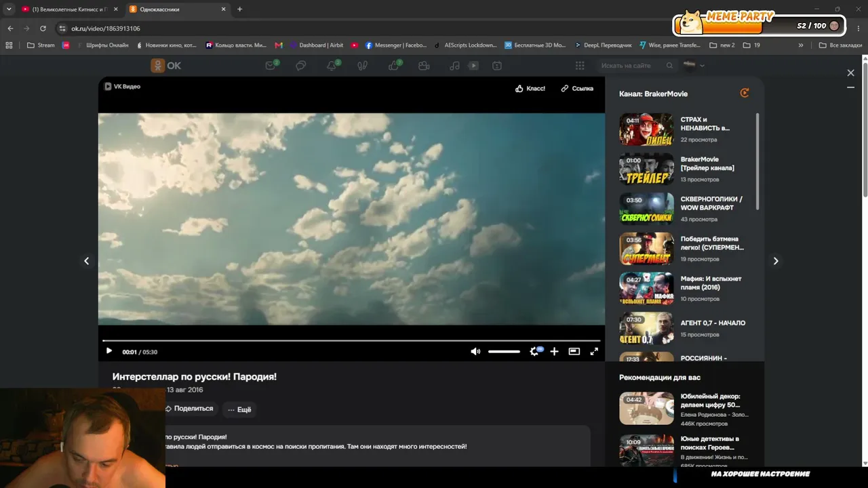The image size is (868, 488).
Task: Open the Шрифты Онлайн bookmark
Action: pyautogui.click(x=103, y=45)
